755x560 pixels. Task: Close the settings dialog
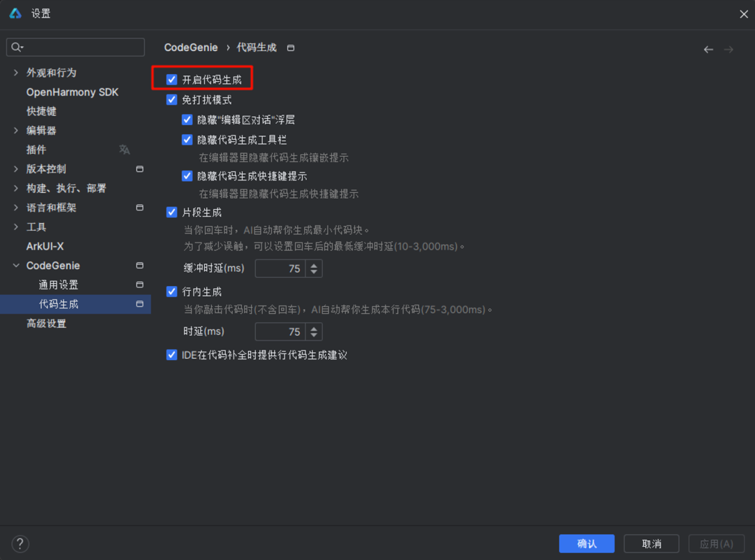tap(743, 14)
